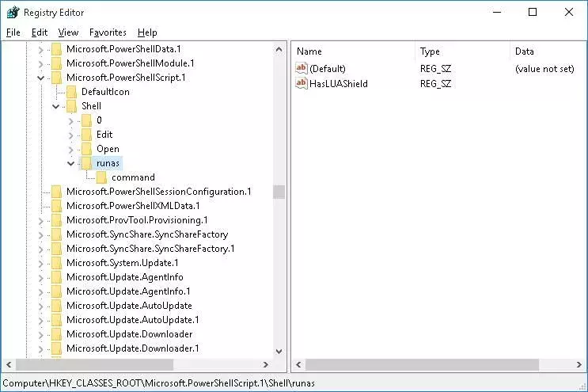Expand Microsoft.PowerShellModule.1 key
The image size is (588, 392).
click(x=41, y=64)
